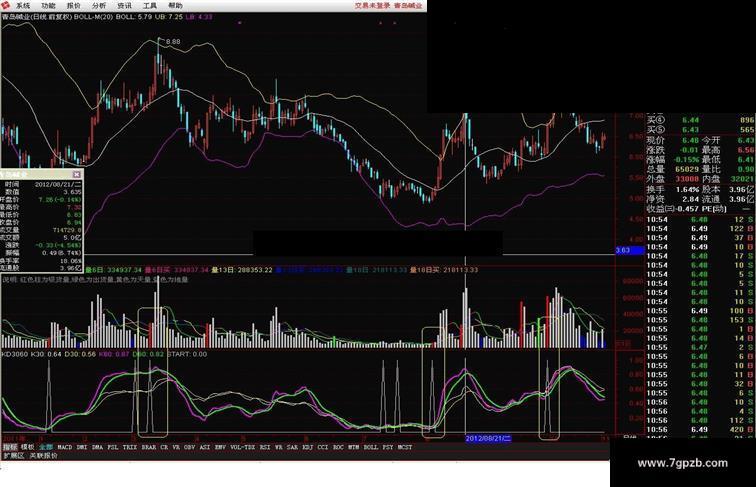Screen dimensions: 756x487
Task: Click the 交易未登录 trading login link
Action: pos(372,6)
